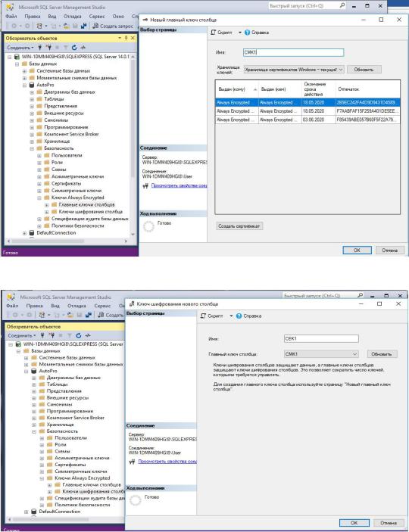Click the disconnect plug icon in Object Explorer behind CEK1 dialog

coord(52,335)
